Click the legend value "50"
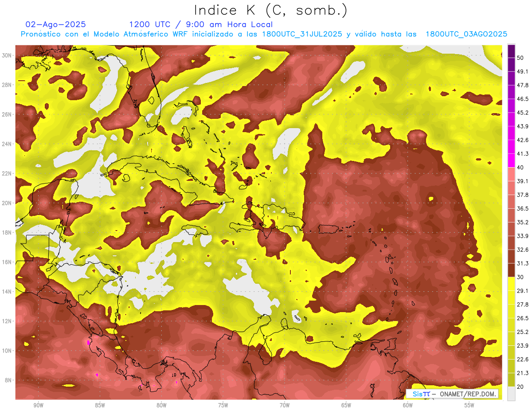Viewport: 532px width, 411px height. click(x=521, y=58)
